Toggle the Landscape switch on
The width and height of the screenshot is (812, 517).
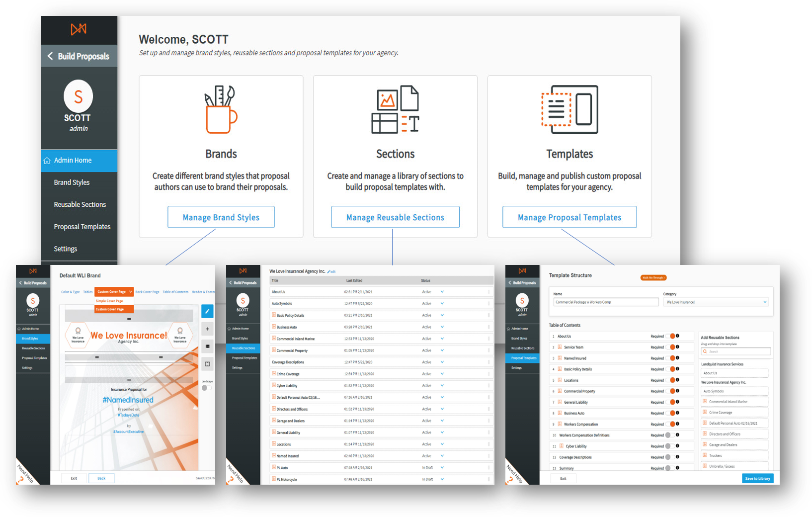(206, 388)
